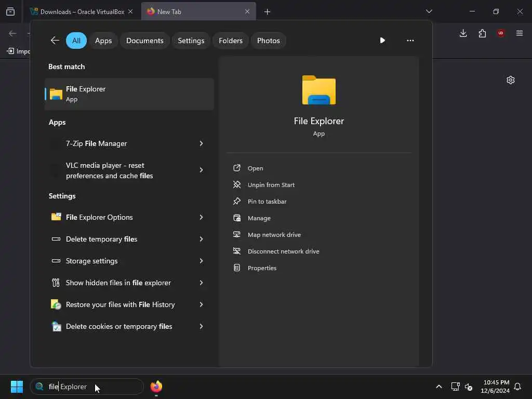Image resolution: width=532 pixels, height=399 pixels.
Task: Go back with the search panel arrow
Action: click(55, 41)
